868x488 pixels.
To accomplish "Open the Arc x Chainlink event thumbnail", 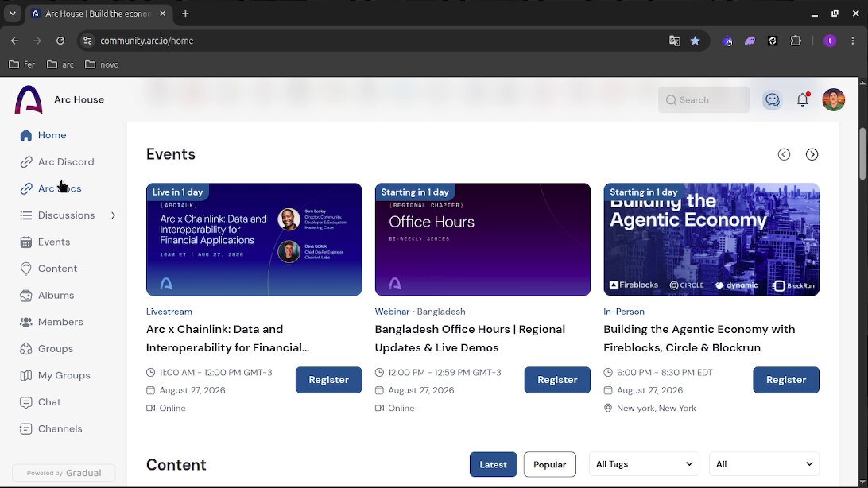I will (254, 239).
